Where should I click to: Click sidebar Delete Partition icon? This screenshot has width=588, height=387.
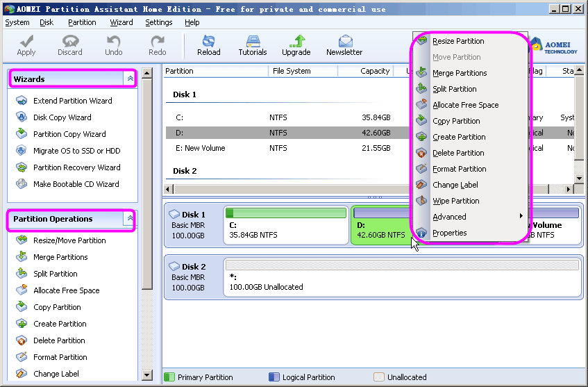(x=22, y=340)
